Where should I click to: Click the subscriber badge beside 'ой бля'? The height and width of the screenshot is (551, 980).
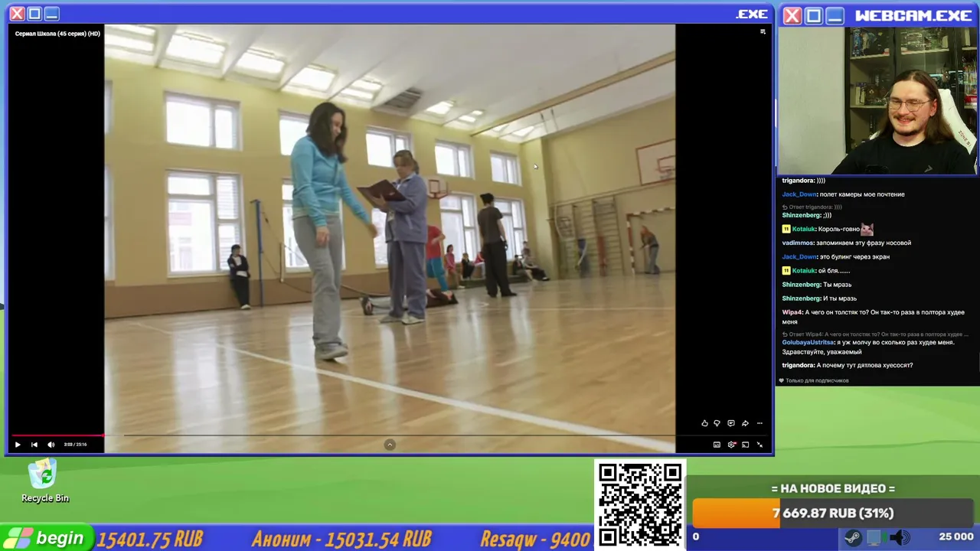point(786,271)
